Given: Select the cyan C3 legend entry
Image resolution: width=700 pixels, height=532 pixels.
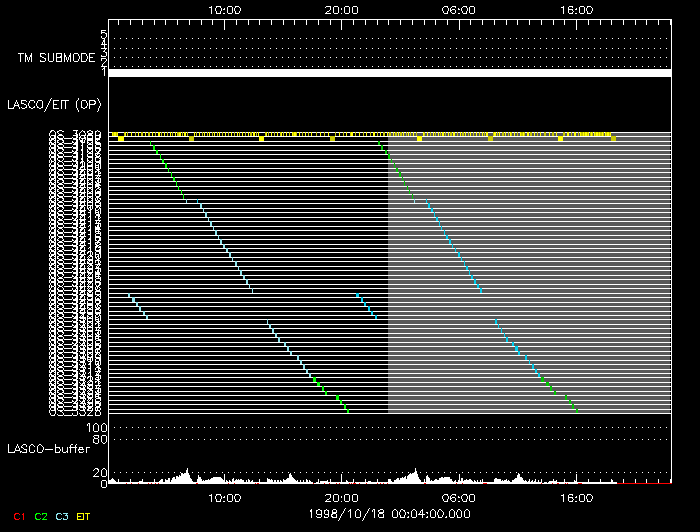Looking at the screenshot, I should point(62,515).
